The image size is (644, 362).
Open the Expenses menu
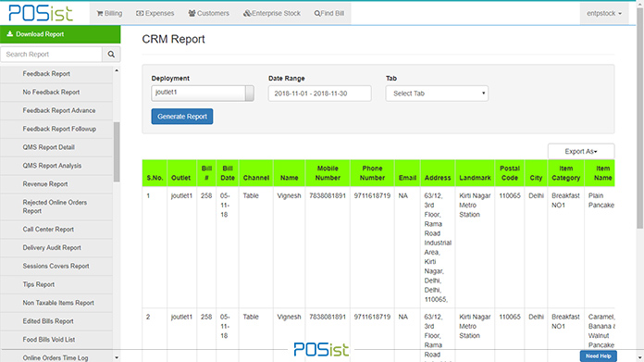(x=155, y=13)
